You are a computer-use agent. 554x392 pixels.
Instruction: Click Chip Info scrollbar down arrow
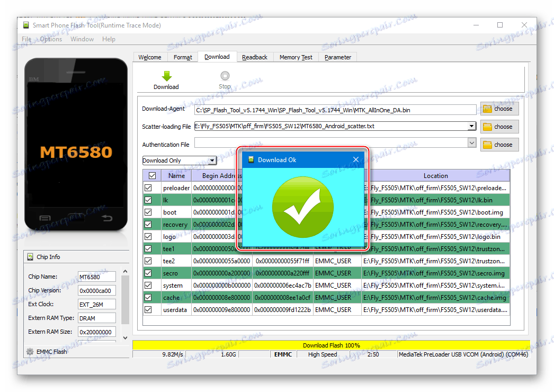point(125,338)
